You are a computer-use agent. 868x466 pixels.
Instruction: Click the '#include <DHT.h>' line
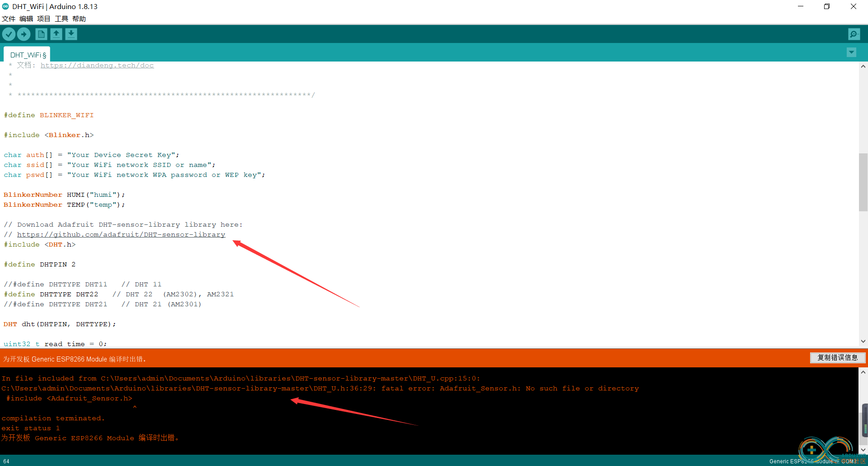tap(40, 244)
